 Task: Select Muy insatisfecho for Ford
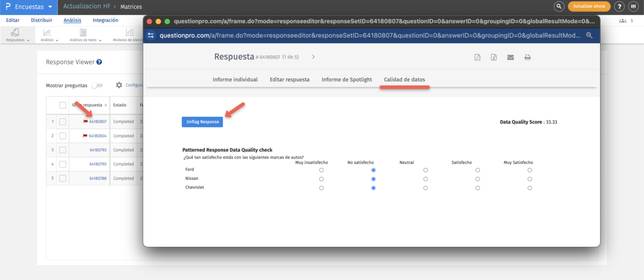coord(321,170)
